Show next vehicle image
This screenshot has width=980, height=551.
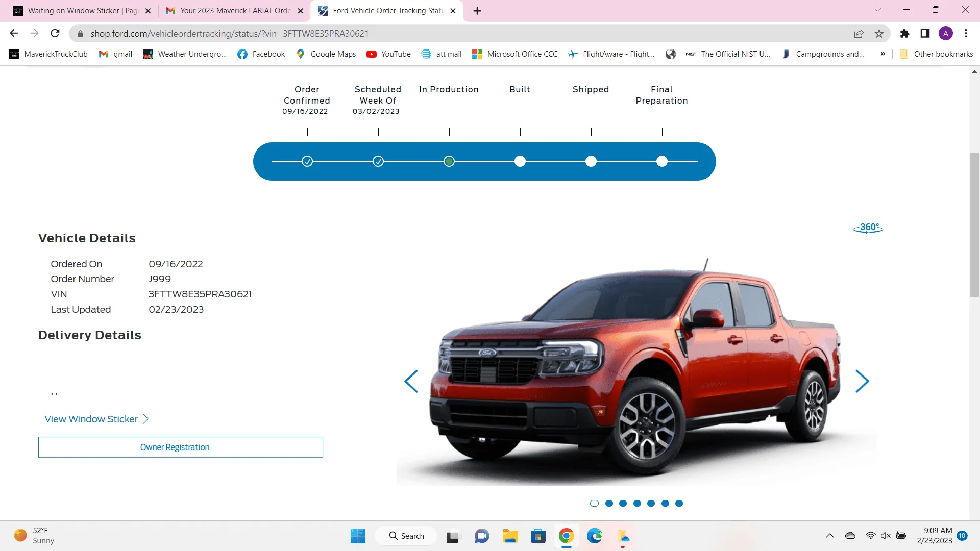pyautogui.click(x=862, y=381)
